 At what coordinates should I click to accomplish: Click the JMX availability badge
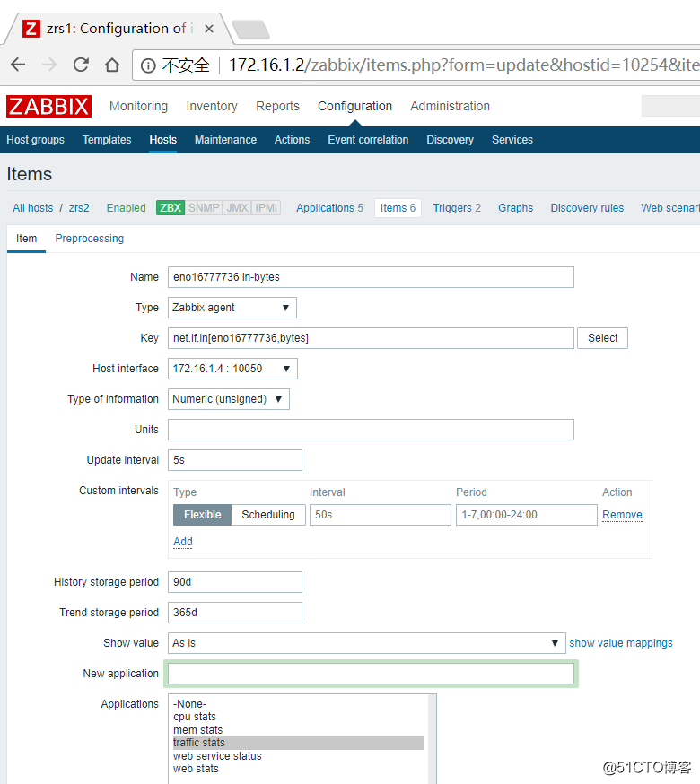click(237, 207)
